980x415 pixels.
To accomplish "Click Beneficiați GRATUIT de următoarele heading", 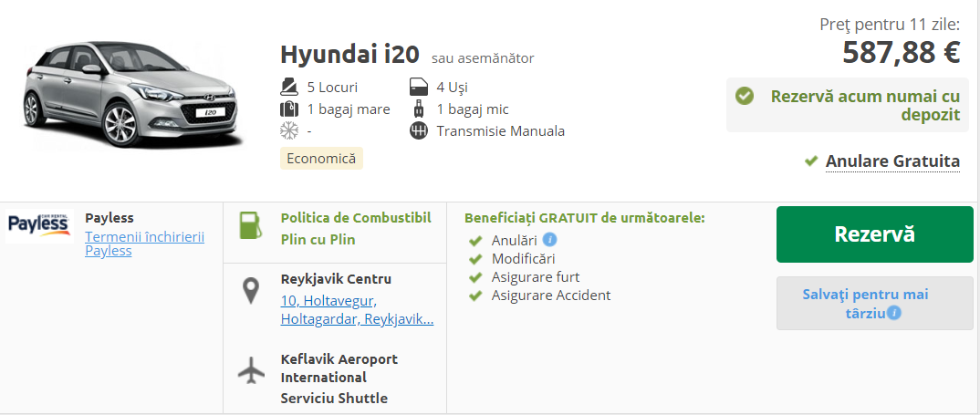I will coord(584,218).
